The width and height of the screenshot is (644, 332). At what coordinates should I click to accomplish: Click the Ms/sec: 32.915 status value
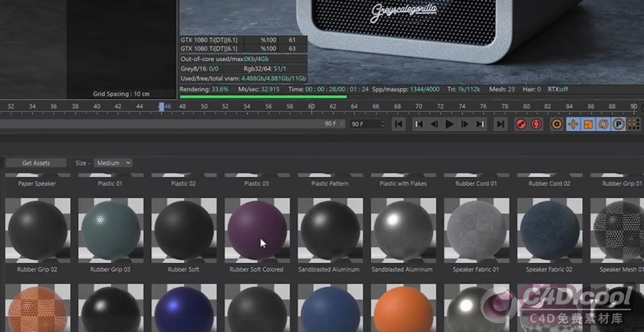click(258, 89)
